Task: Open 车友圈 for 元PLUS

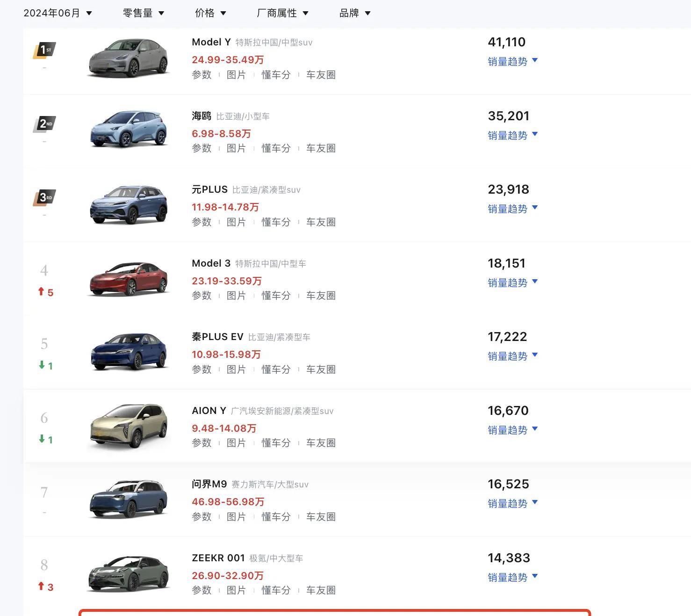Action: pyautogui.click(x=321, y=222)
